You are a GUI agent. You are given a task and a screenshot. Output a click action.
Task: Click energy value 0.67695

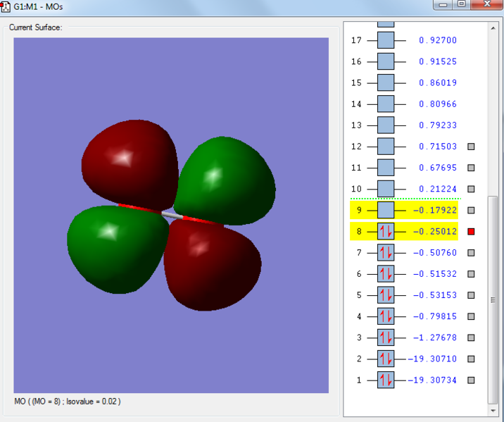tap(438, 168)
